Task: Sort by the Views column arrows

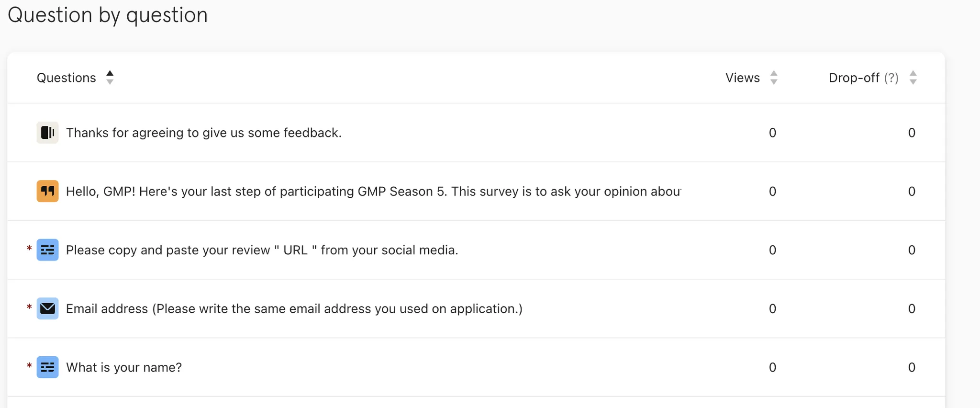Action: pyautogui.click(x=774, y=78)
